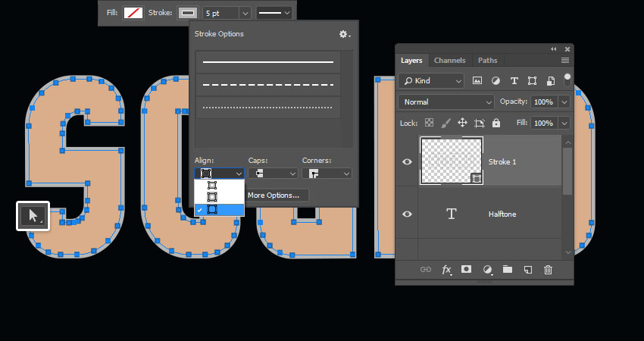Toggle lock image pixels
Viewport: 644px width, 341px height.
[x=445, y=123]
